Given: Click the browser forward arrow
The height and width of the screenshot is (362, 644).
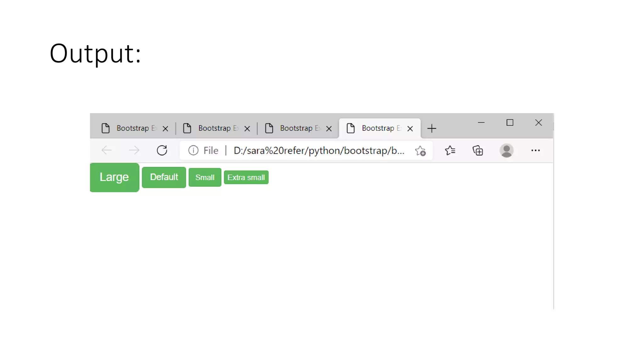Looking at the screenshot, I should point(134,150).
